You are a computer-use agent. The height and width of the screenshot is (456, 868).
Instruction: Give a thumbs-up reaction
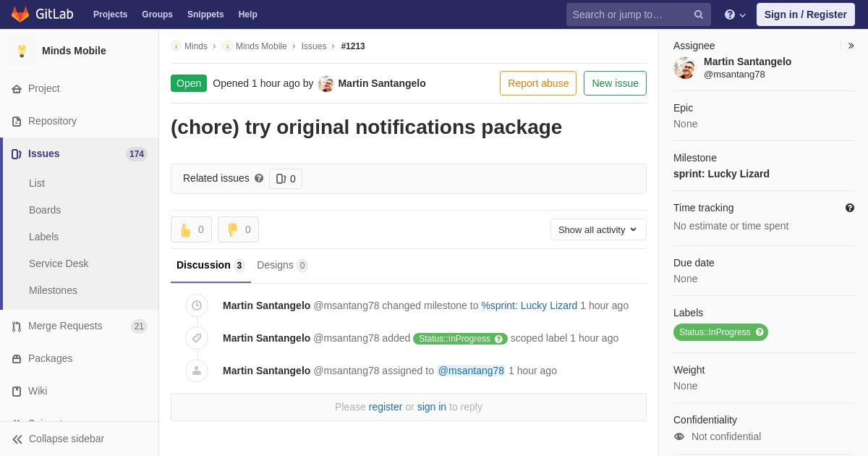coord(191,229)
